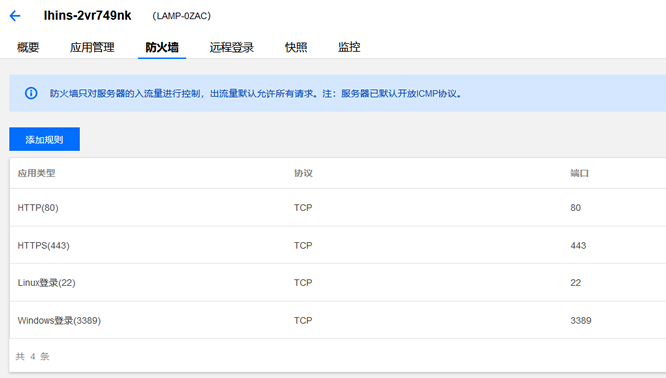Image resolution: width=666 pixels, height=378 pixels.
Task: Switch to the 应用管理 tab
Action: (x=92, y=47)
